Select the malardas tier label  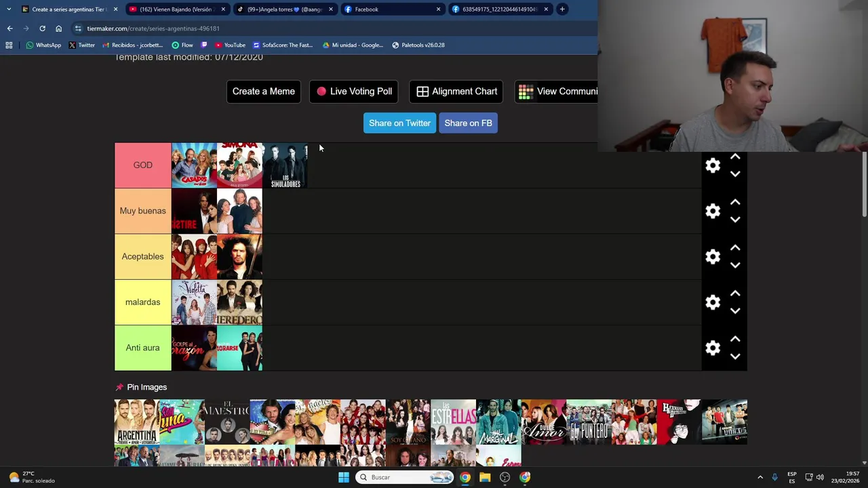(x=142, y=302)
